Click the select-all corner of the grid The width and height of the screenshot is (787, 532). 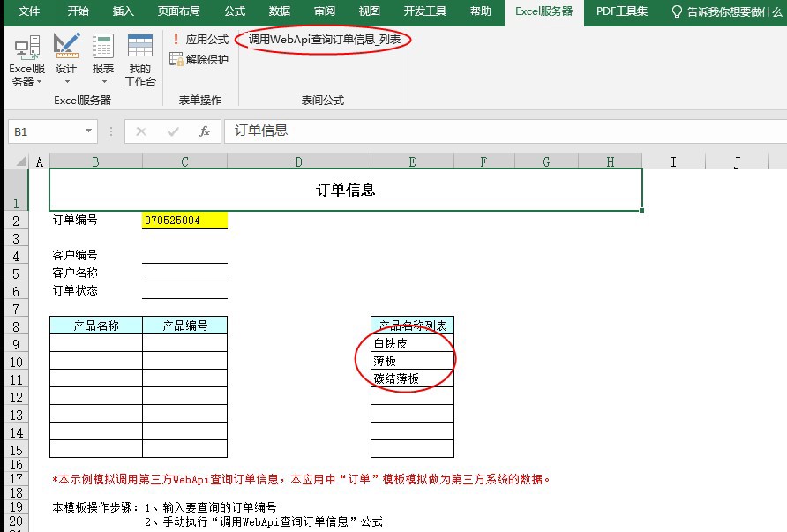click(x=16, y=161)
